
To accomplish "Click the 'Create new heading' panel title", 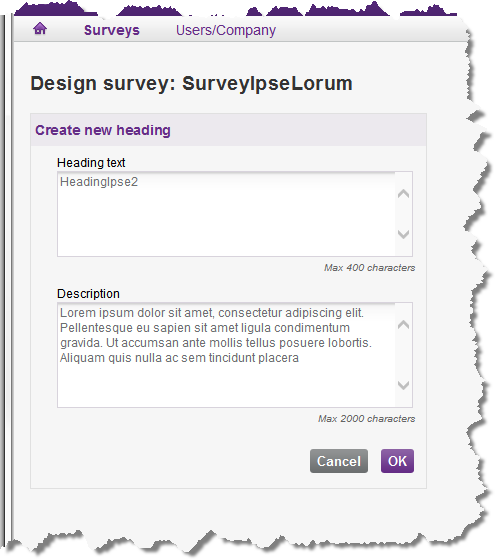I will tap(103, 130).
